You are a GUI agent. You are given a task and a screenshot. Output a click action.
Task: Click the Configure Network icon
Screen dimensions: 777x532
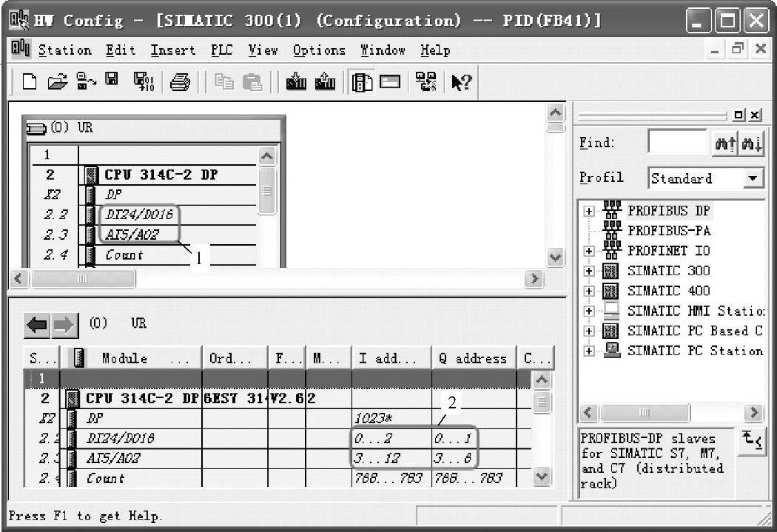[425, 81]
